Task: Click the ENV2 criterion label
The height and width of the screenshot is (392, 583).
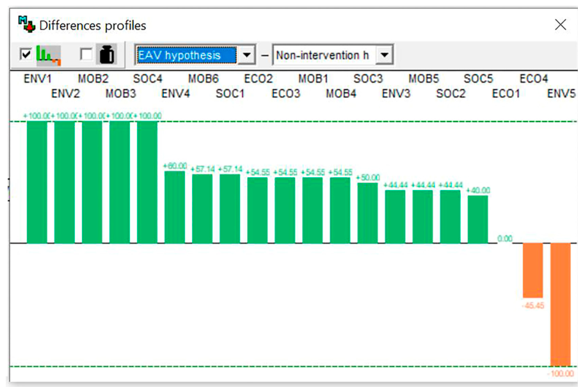Action: click(65, 93)
